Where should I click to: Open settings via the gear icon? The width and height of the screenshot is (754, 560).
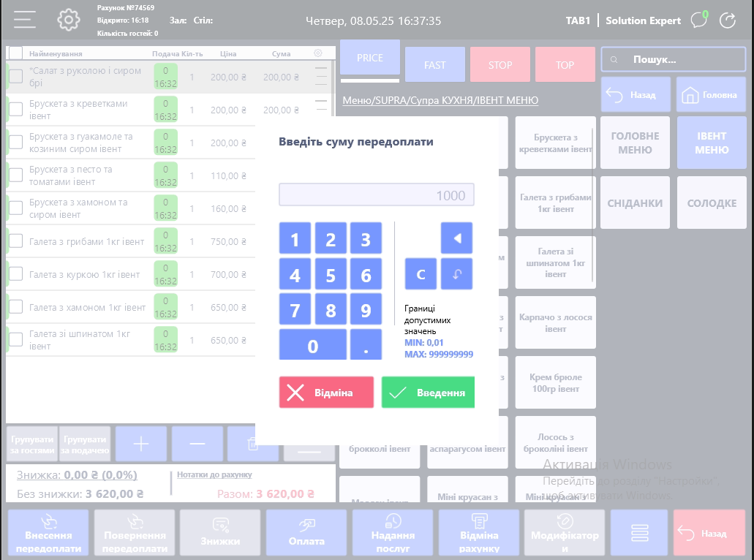point(69,20)
